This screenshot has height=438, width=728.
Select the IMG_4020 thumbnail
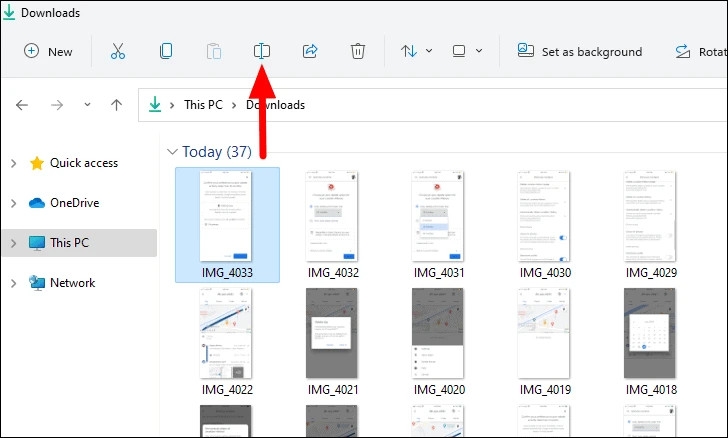(x=437, y=333)
